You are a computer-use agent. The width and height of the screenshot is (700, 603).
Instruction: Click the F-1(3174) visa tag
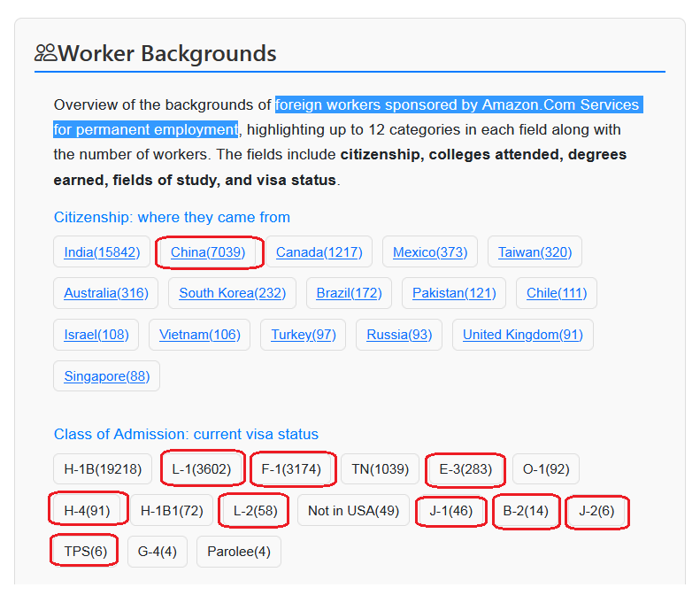tap(291, 469)
